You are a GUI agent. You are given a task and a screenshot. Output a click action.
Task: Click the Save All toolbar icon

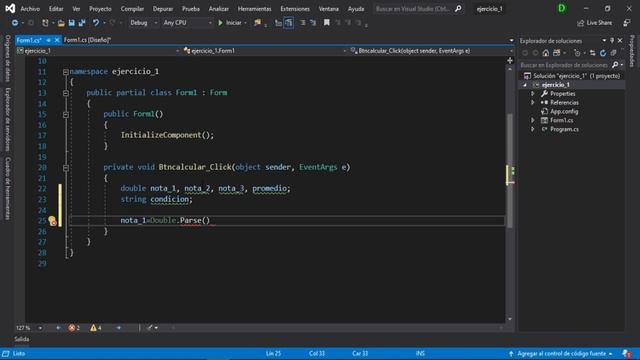tap(82, 23)
